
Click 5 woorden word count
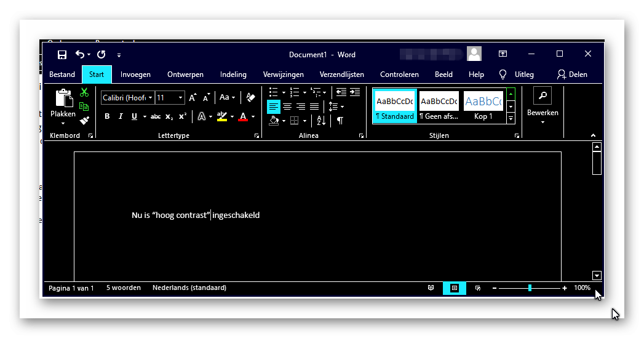[x=124, y=288]
